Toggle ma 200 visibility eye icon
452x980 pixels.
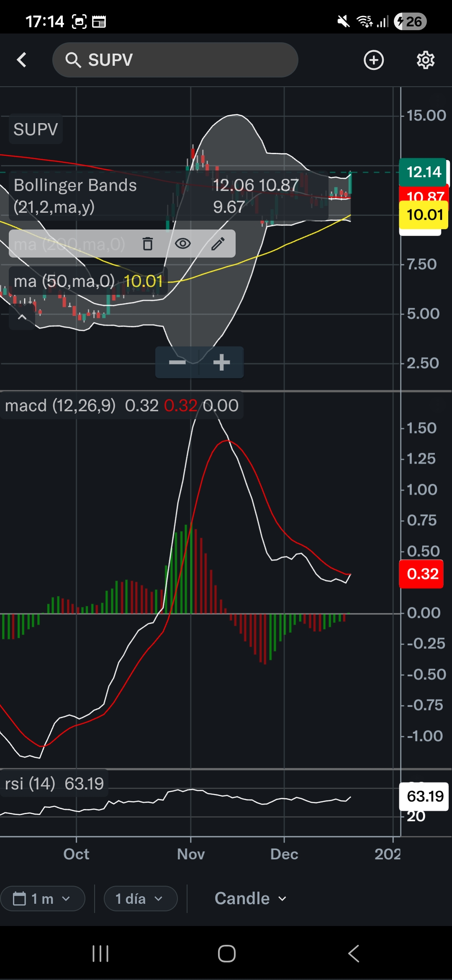tap(182, 244)
